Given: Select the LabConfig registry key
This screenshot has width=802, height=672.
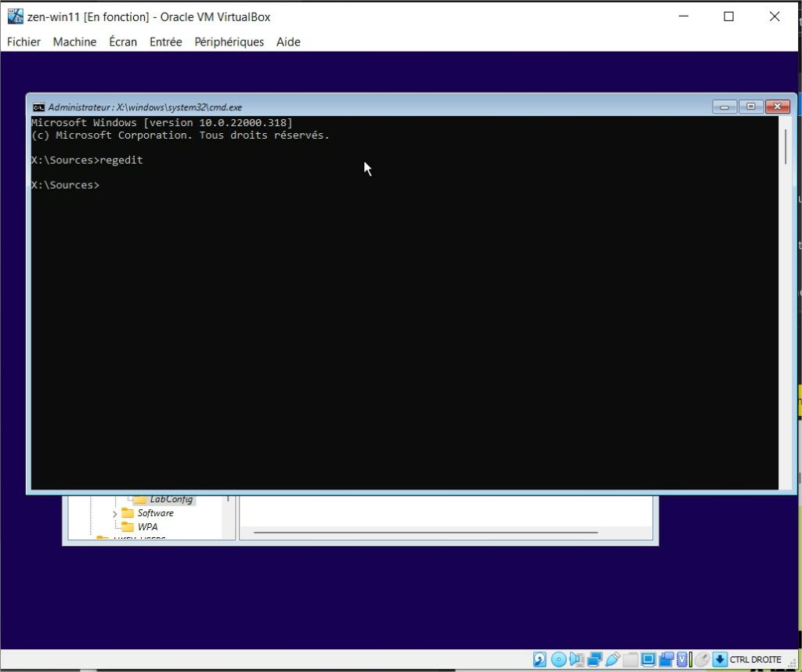Looking at the screenshot, I should click(x=171, y=499).
